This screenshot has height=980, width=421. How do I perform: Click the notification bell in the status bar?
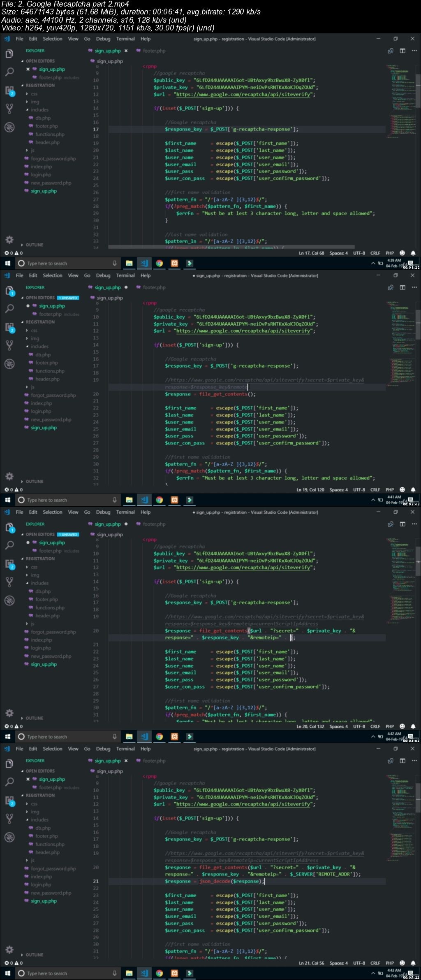(413, 253)
